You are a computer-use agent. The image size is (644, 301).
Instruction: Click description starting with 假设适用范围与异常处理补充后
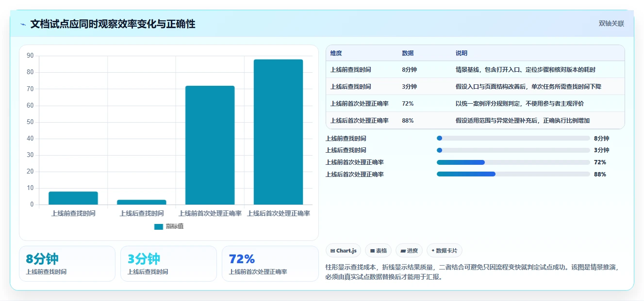(522, 121)
